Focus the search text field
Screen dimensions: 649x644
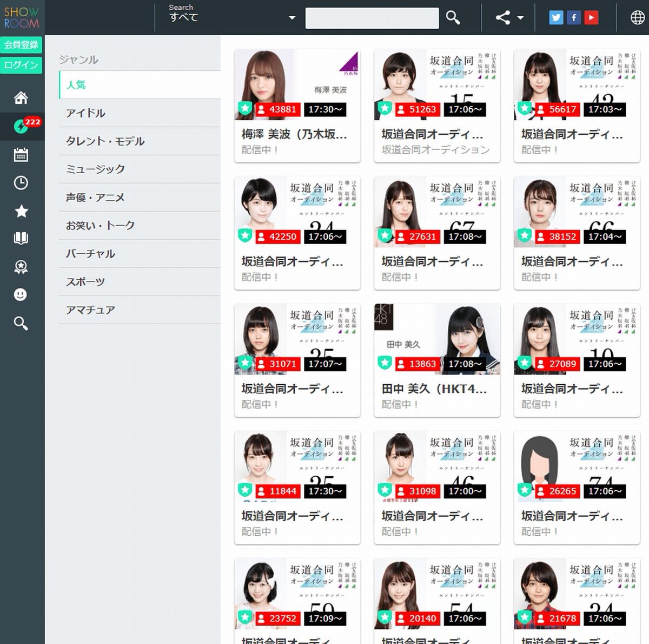point(372,18)
